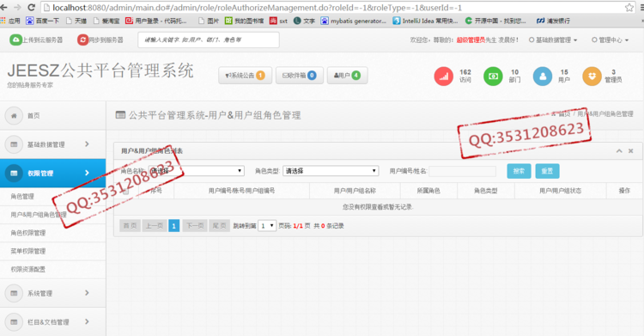
Task: Open the 菜单权限管理 submenu item
Action: [x=52, y=251]
